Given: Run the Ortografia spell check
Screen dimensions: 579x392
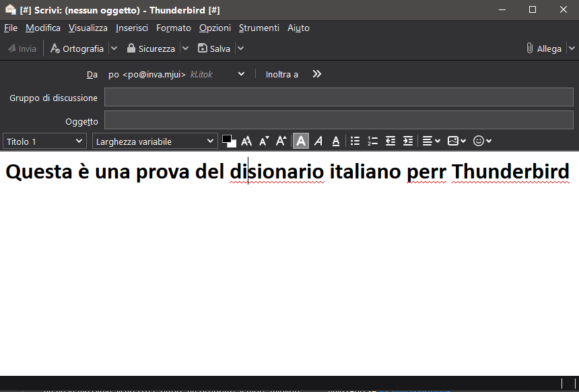Looking at the screenshot, I should [77, 48].
